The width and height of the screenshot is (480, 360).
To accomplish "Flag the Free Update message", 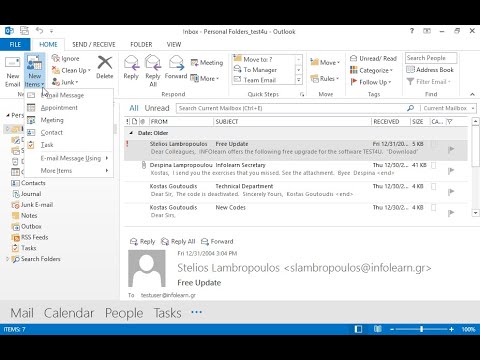I will coord(451,149).
